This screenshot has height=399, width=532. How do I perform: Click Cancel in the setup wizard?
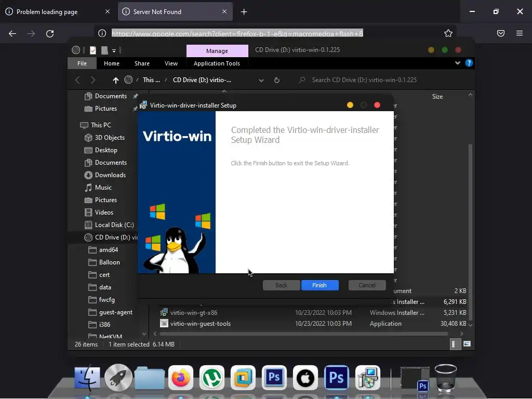click(367, 285)
